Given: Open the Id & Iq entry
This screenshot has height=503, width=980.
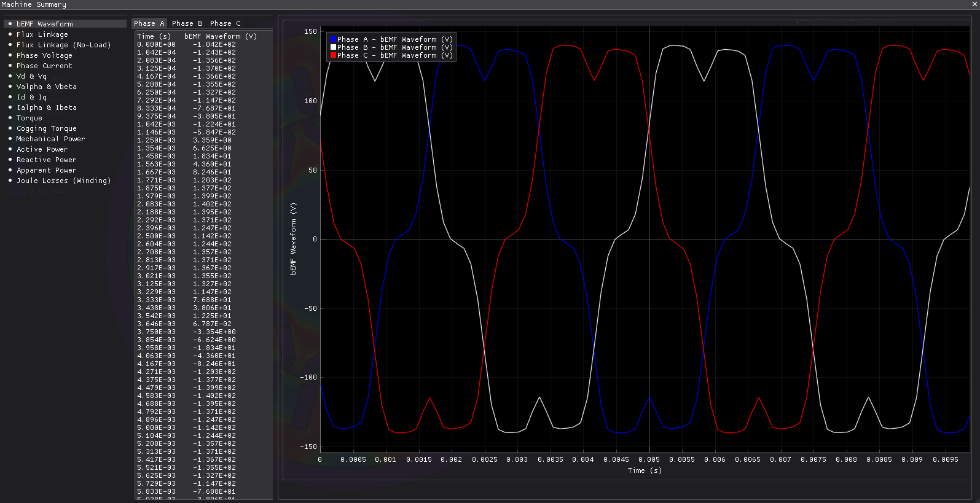Looking at the screenshot, I should [31, 97].
